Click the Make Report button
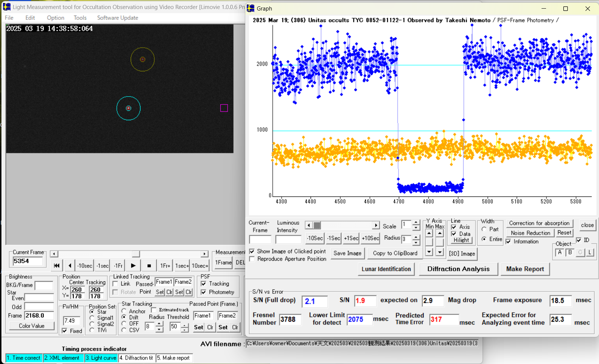Image resolution: width=599 pixels, height=364 pixels. click(x=525, y=269)
